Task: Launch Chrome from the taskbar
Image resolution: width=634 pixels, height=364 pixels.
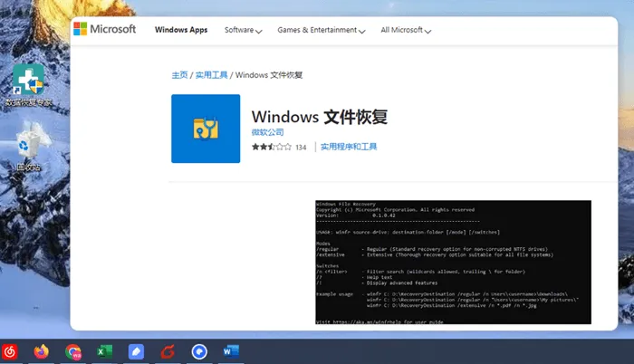Action: click(x=73, y=352)
